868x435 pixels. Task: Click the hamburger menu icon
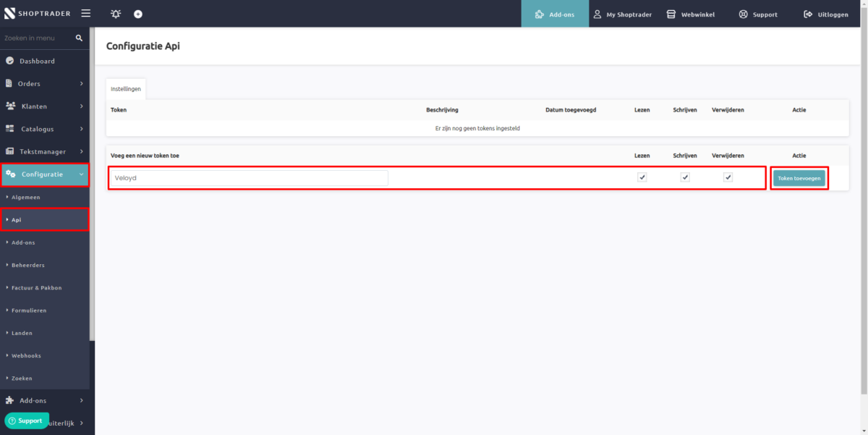tap(85, 14)
